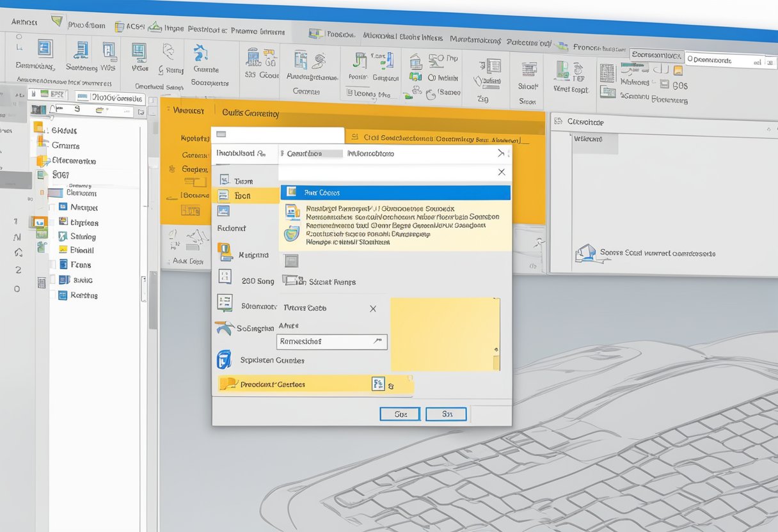This screenshot has width=778, height=532.
Task: Click the pale yellow preview box in dialog
Action: point(445,334)
